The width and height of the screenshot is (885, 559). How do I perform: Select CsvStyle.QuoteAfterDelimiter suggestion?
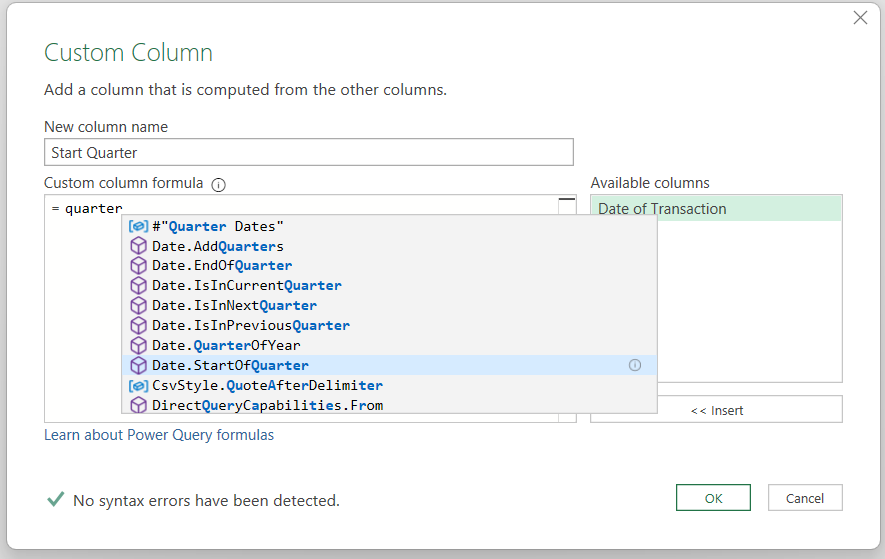[389, 386]
